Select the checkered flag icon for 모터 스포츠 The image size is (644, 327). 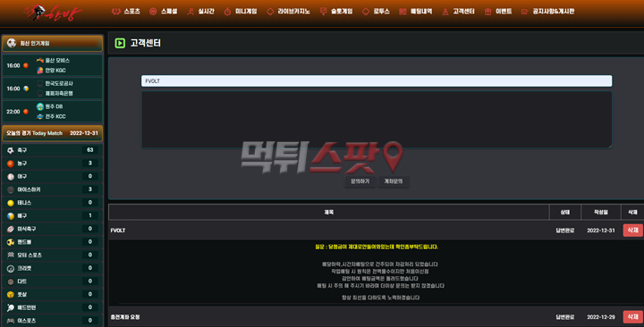pyautogui.click(x=11, y=256)
